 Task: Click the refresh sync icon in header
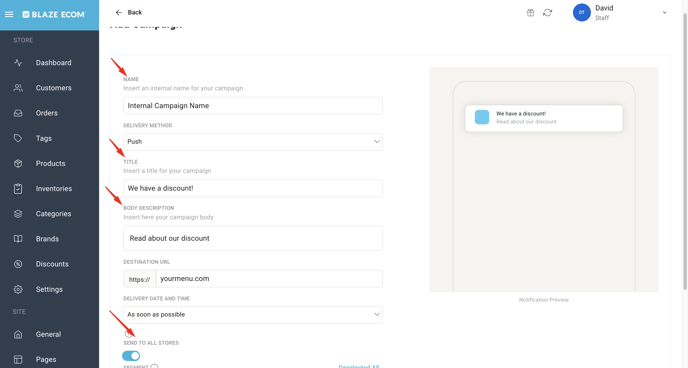click(x=548, y=13)
